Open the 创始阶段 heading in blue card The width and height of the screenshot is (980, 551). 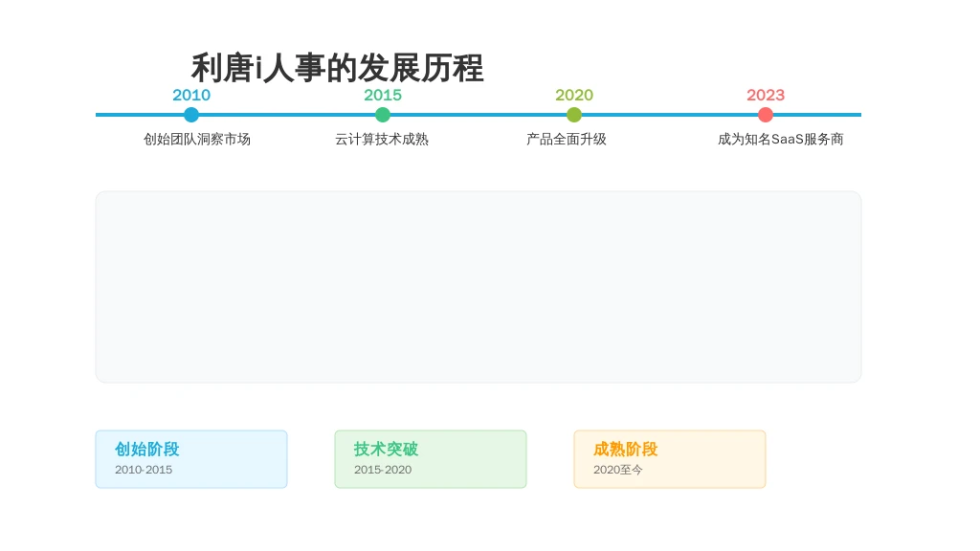tap(146, 449)
